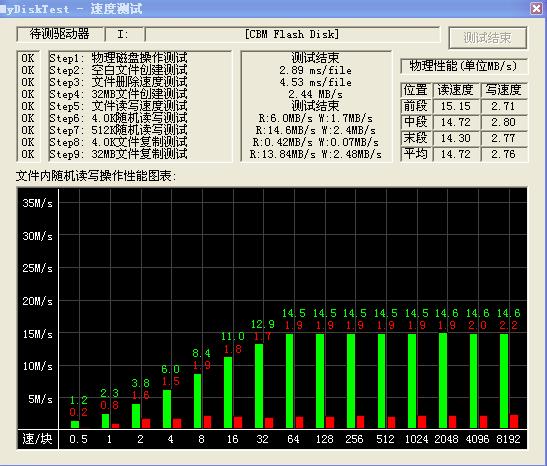Click the 2.77 write speed cell
The image size is (547, 466).
pos(503,138)
